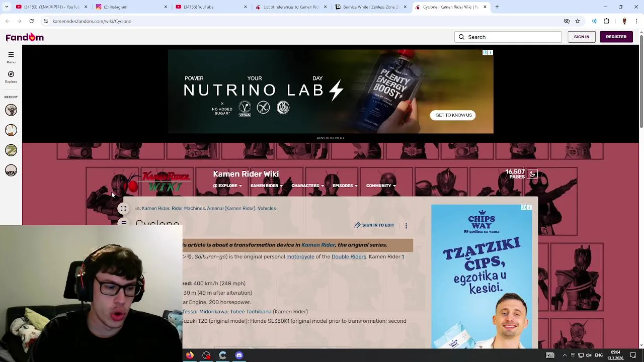Expand the KAMEN RIDER dropdown menu
644x362 pixels.
click(267, 186)
